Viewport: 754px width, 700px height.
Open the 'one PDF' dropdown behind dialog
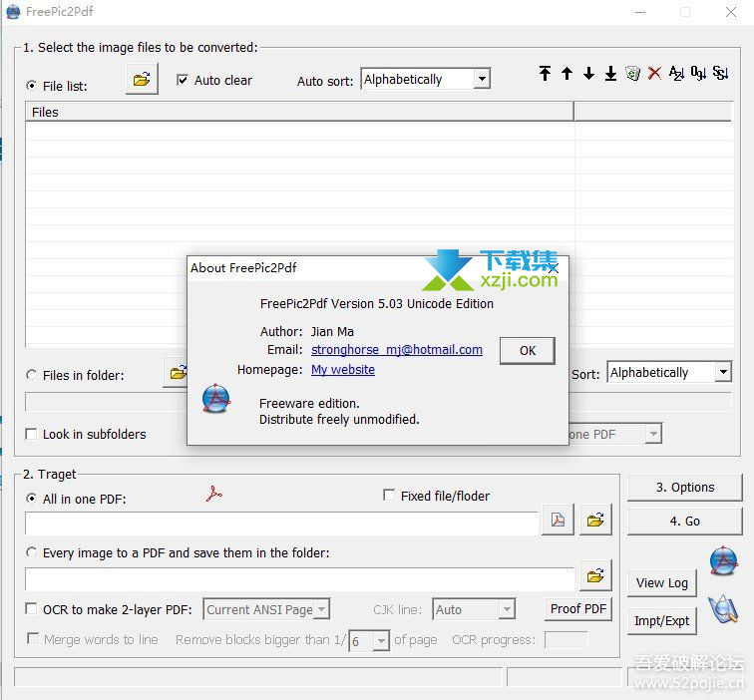click(652, 434)
